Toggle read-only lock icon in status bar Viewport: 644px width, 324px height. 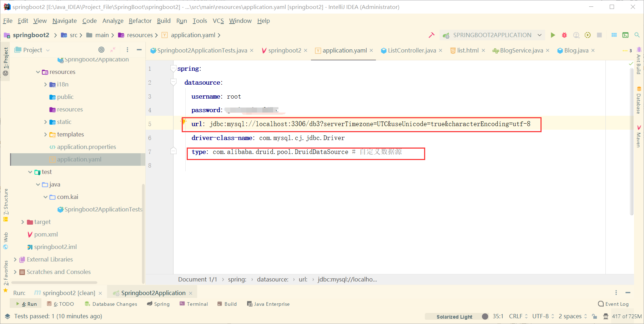coord(594,316)
